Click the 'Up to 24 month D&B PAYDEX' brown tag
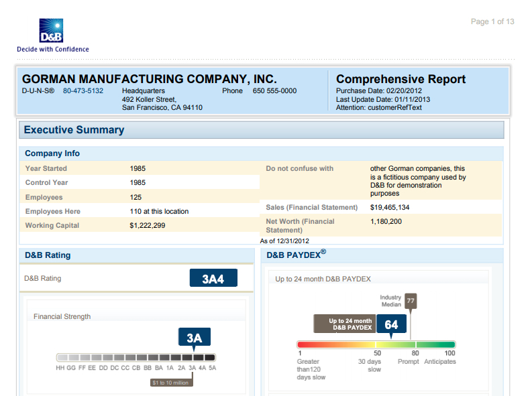 pos(345,324)
